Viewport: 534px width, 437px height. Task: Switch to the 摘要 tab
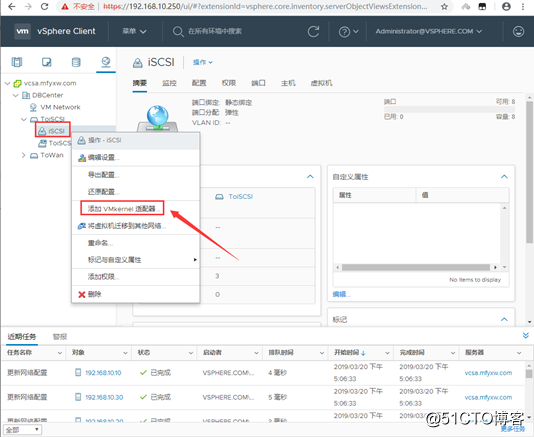pos(139,83)
